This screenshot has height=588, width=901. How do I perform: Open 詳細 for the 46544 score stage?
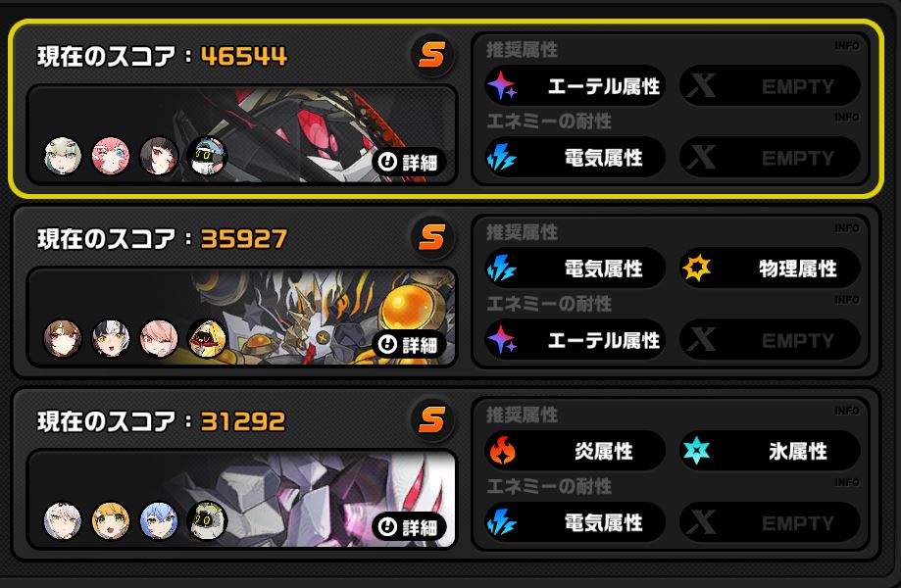(x=409, y=163)
